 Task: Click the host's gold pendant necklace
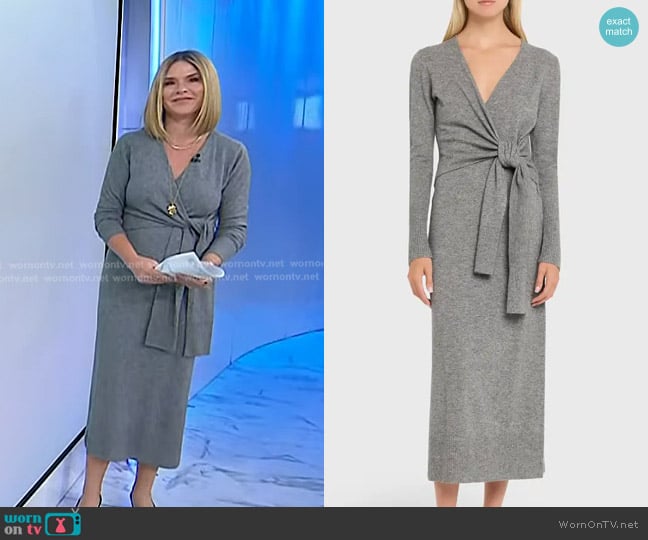click(x=170, y=208)
